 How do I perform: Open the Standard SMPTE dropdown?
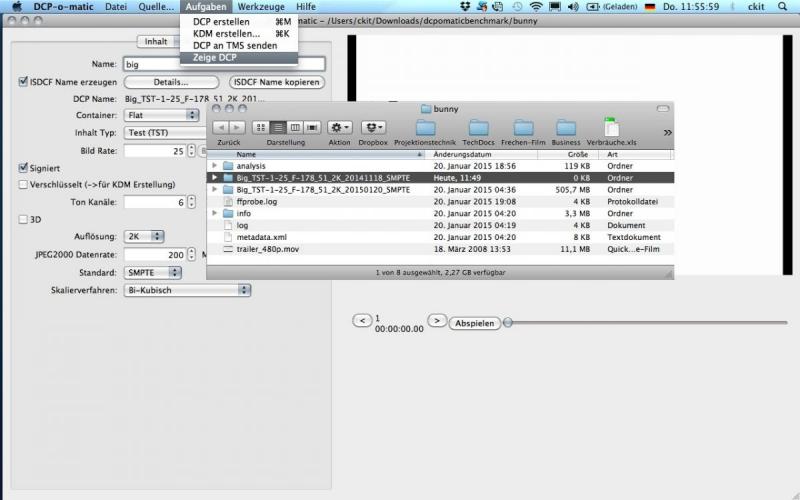[x=154, y=272]
